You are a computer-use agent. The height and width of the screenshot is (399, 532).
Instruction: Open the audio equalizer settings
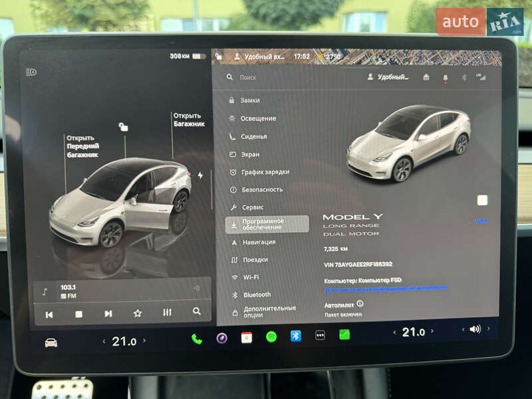coord(167,312)
